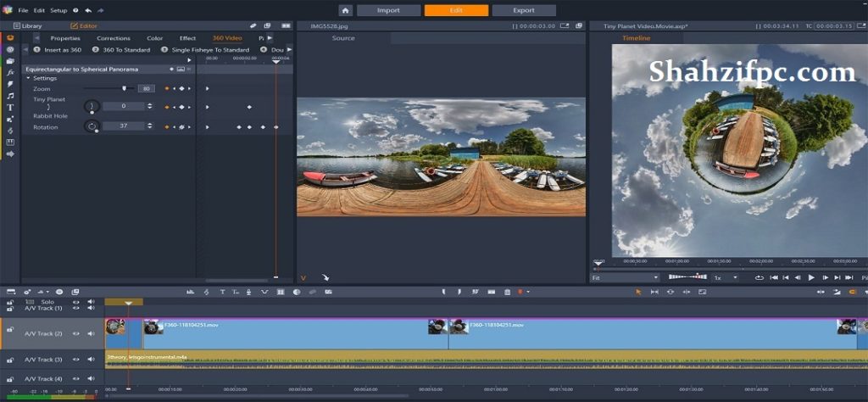Toggle loop playback in player
The width and height of the screenshot is (868, 402).
tap(759, 277)
